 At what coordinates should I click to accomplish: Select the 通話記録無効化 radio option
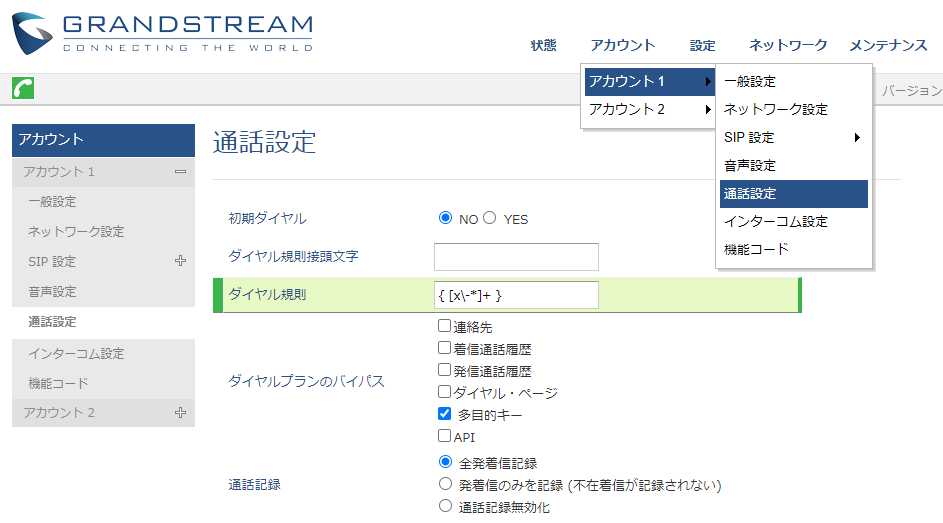coord(445,506)
